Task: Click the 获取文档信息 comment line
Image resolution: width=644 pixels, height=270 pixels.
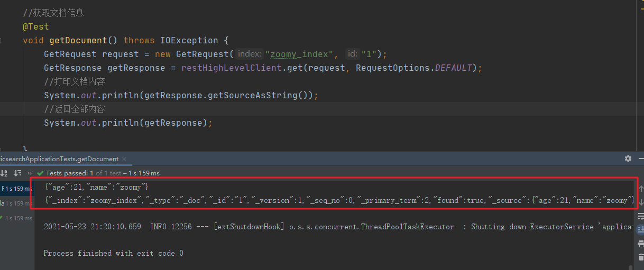Action: pyautogui.click(x=53, y=13)
